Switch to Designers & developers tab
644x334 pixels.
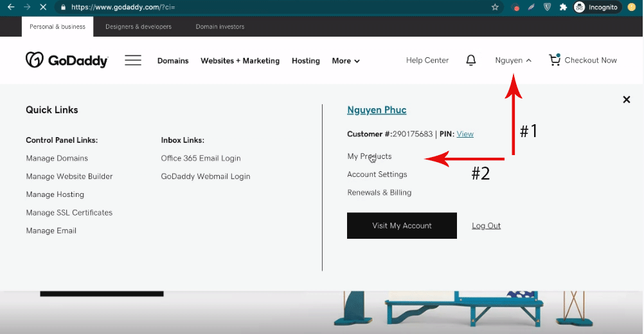138,27
